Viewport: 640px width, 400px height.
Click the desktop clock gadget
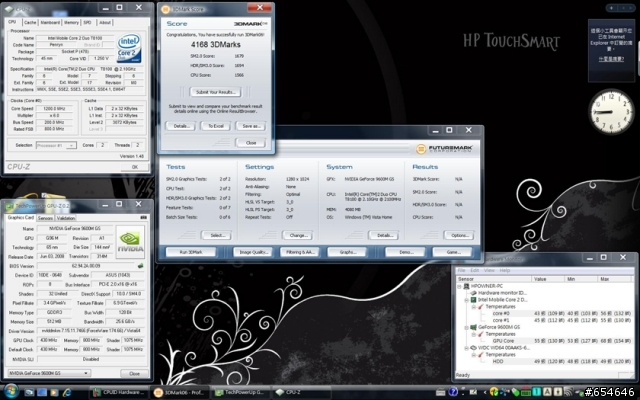[x=611, y=112]
